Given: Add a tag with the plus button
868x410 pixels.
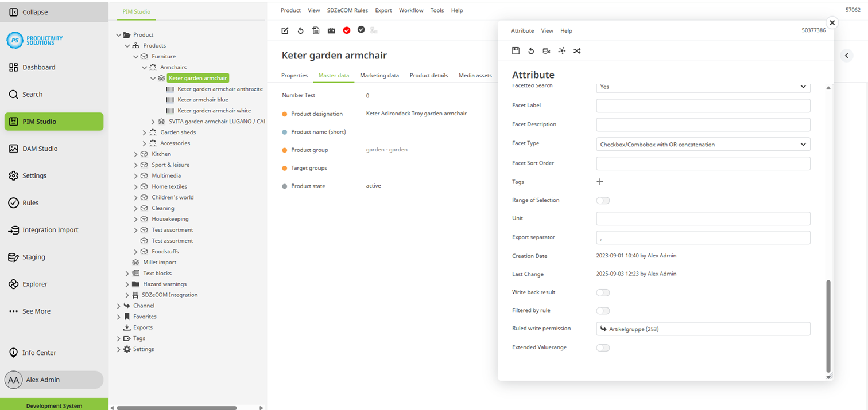Looking at the screenshot, I should 600,182.
